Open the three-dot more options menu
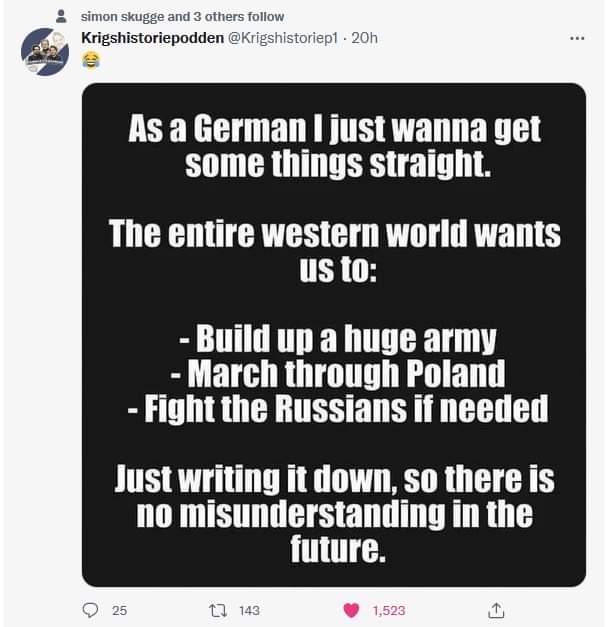This screenshot has width=608, height=627. click(x=576, y=39)
